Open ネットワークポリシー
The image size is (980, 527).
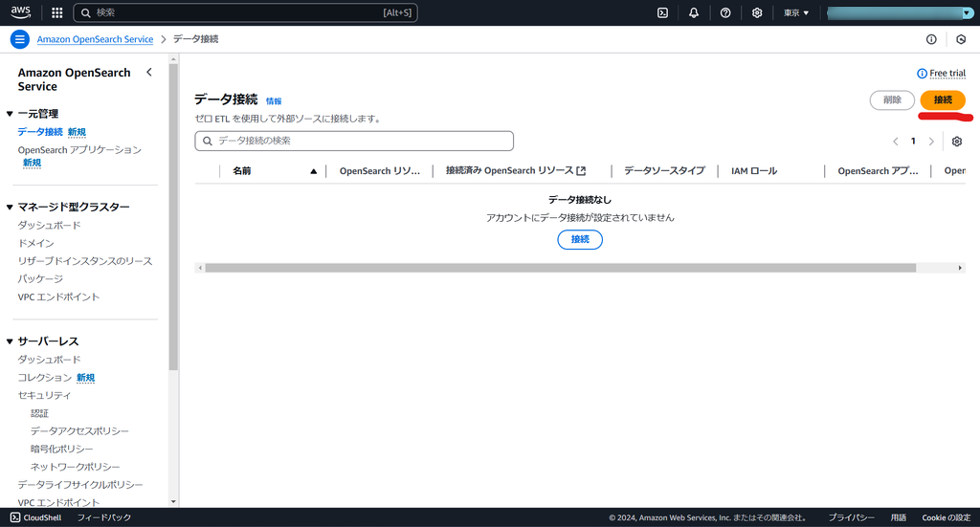(x=75, y=467)
